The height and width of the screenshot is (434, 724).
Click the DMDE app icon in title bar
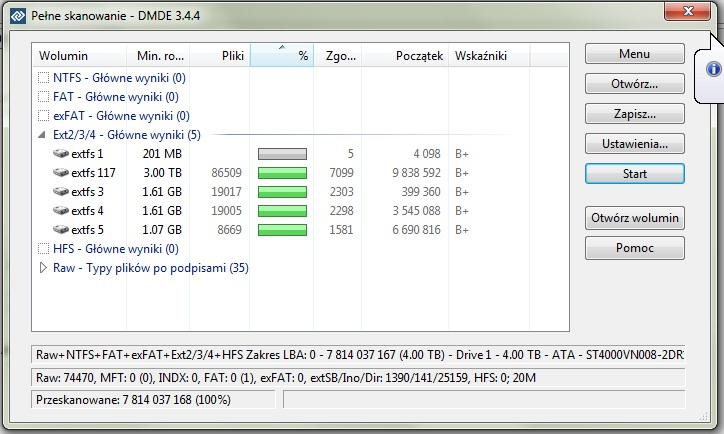point(18,16)
